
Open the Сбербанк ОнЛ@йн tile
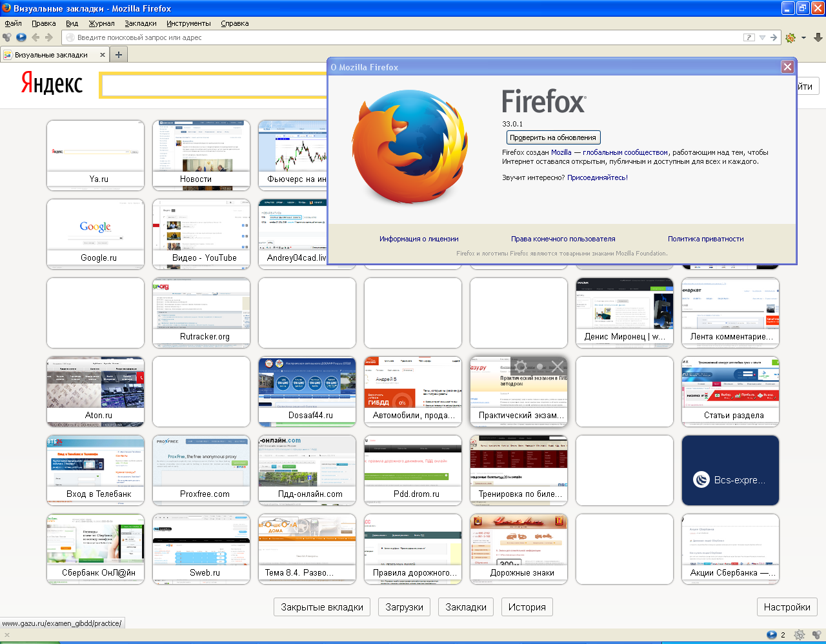click(x=96, y=549)
